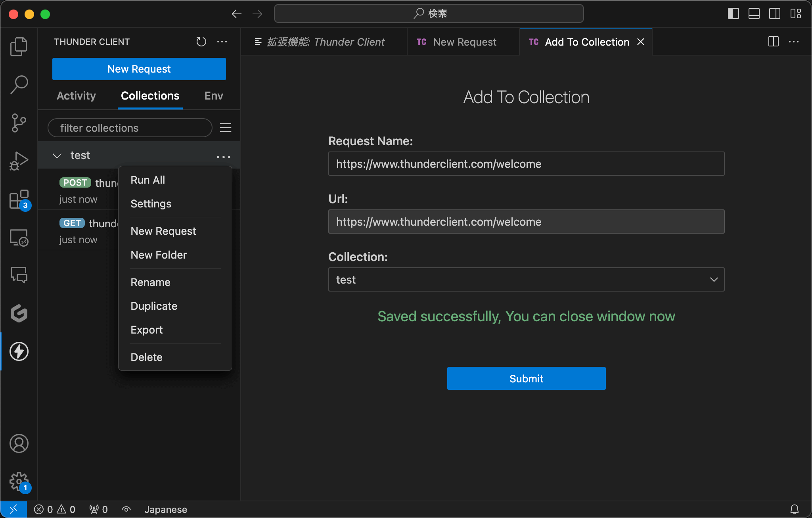Click the Gitlens G icon in sidebar
The width and height of the screenshot is (812, 518).
18,313
